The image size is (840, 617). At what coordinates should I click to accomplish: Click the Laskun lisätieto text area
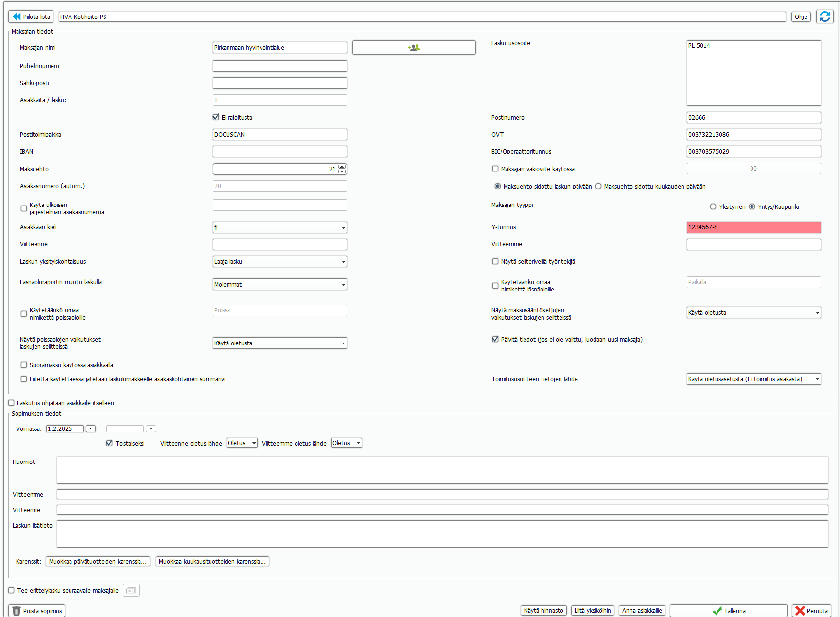442,534
